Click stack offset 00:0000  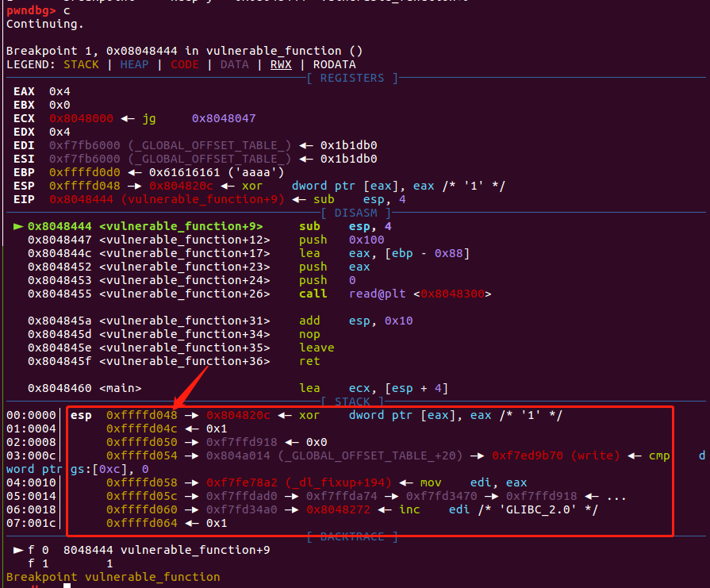click(31, 415)
